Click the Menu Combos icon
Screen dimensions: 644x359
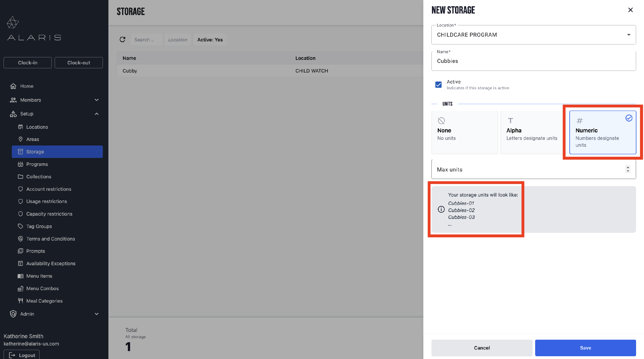pyautogui.click(x=20, y=288)
